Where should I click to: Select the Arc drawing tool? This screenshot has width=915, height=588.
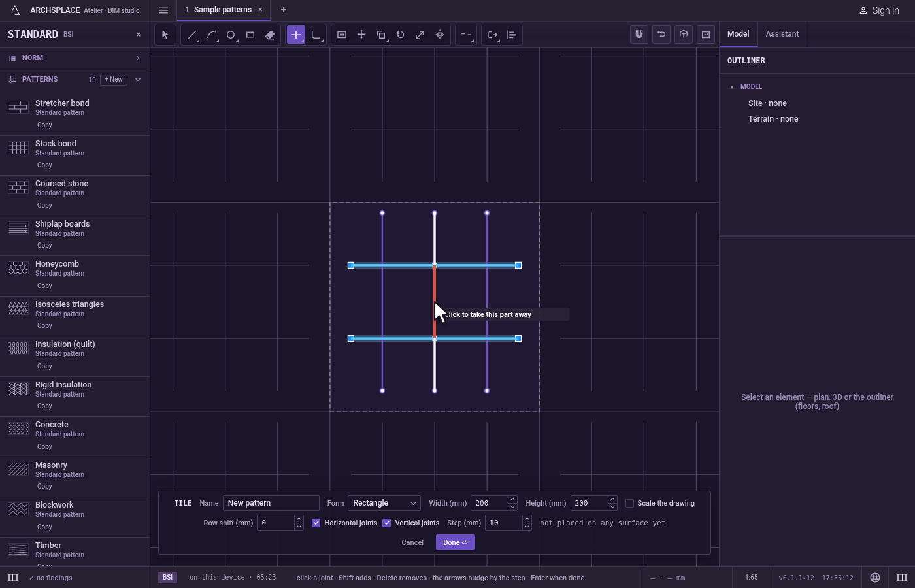click(211, 35)
